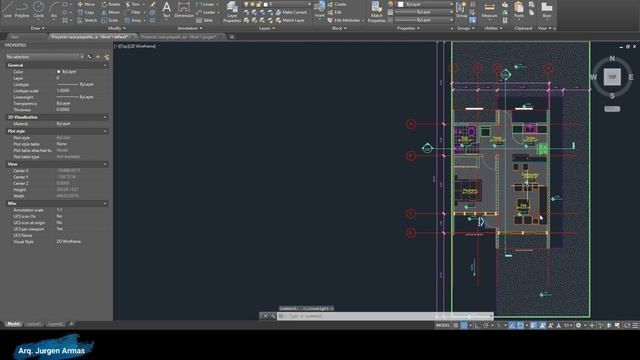Collapse the General section in Properties

[x=105, y=65]
